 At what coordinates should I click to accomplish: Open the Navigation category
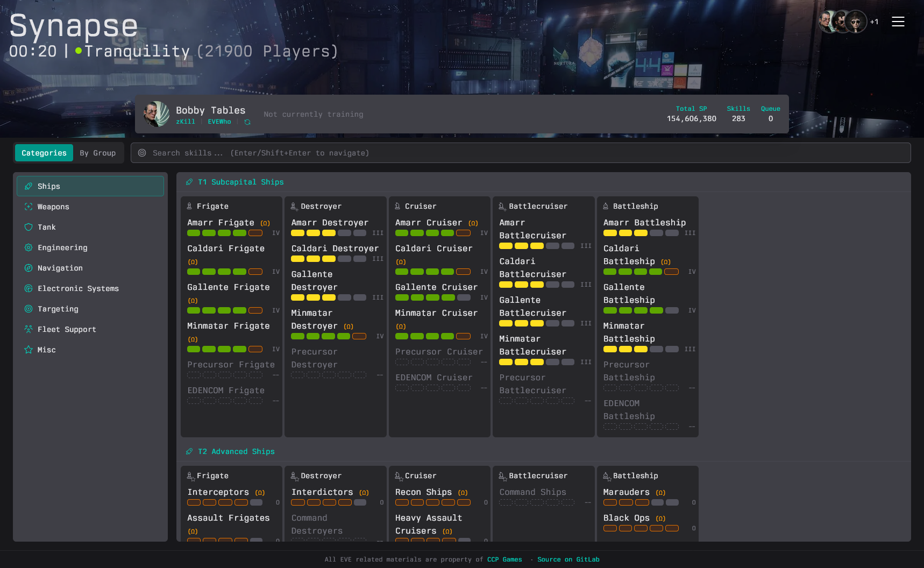tap(90, 268)
